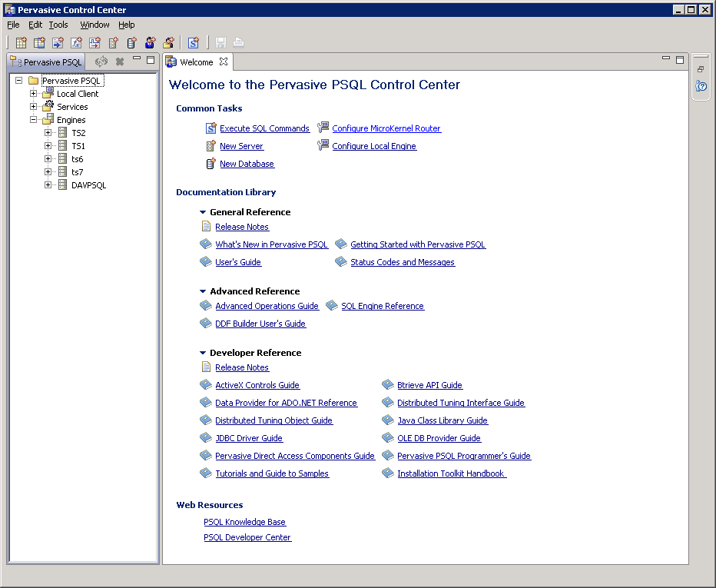Open the SQL Engine Reference link
This screenshot has height=588, width=716.
[383, 306]
